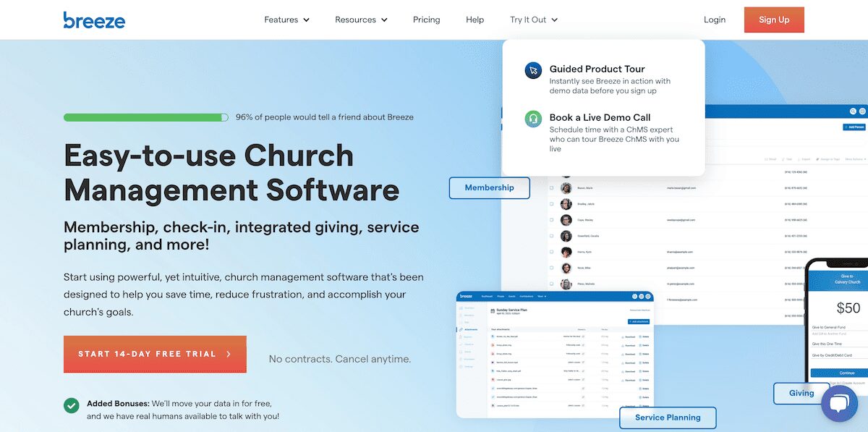Expand the Features dropdown menu
Image resolution: width=868 pixels, height=432 pixels.
tap(286, 20)
